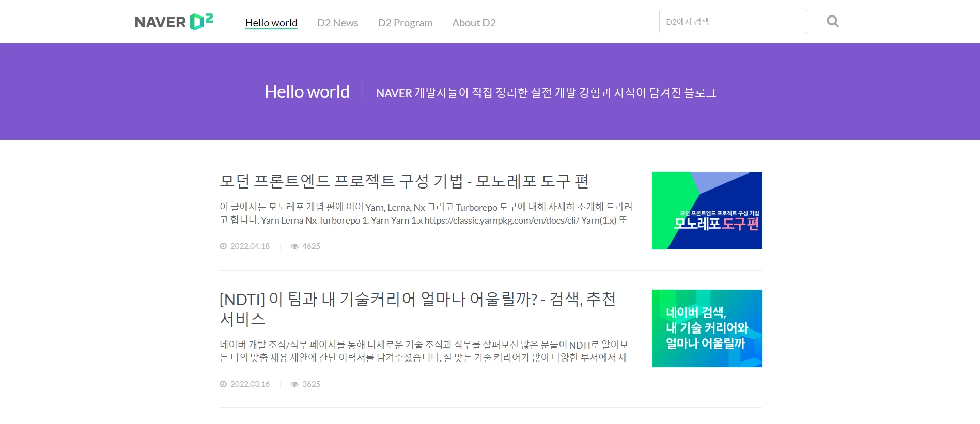Open article 모던 프론트엔드 프로젝트 구성 기법
The image size is (980, 424).
point(405,181)
